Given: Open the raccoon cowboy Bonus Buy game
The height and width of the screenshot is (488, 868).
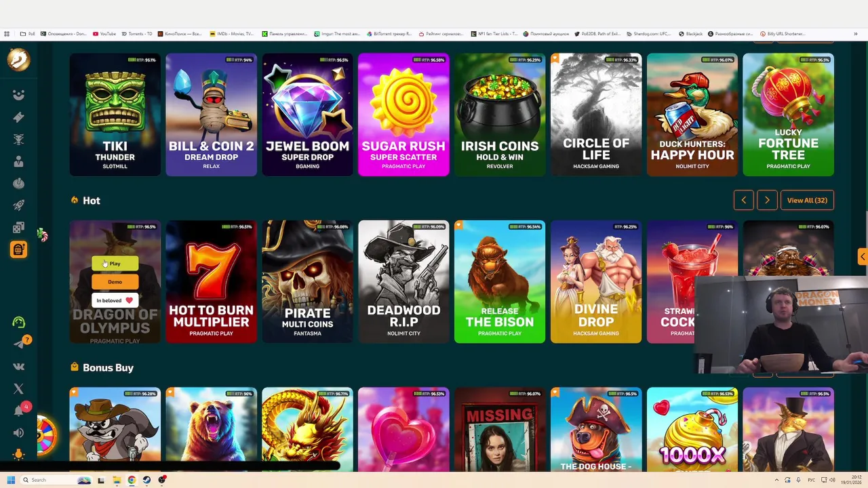Looking at the screenshot, I should 115,429.
